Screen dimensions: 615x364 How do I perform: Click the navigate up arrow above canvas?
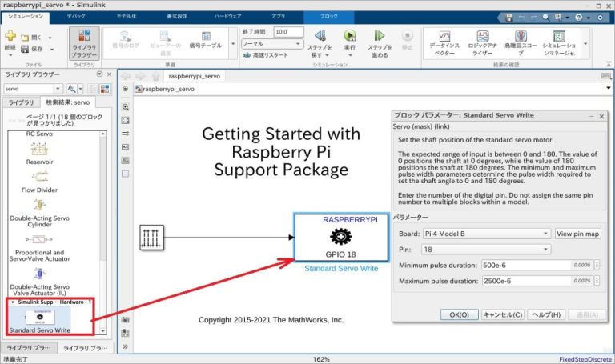[x=155, y=76]
